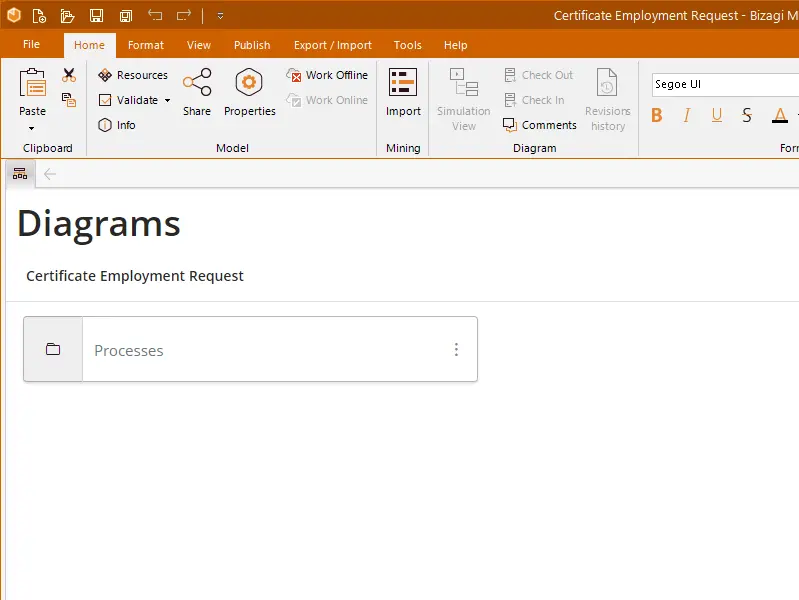Open Revisions history
The image size is (799, 600).
(607, 100)
